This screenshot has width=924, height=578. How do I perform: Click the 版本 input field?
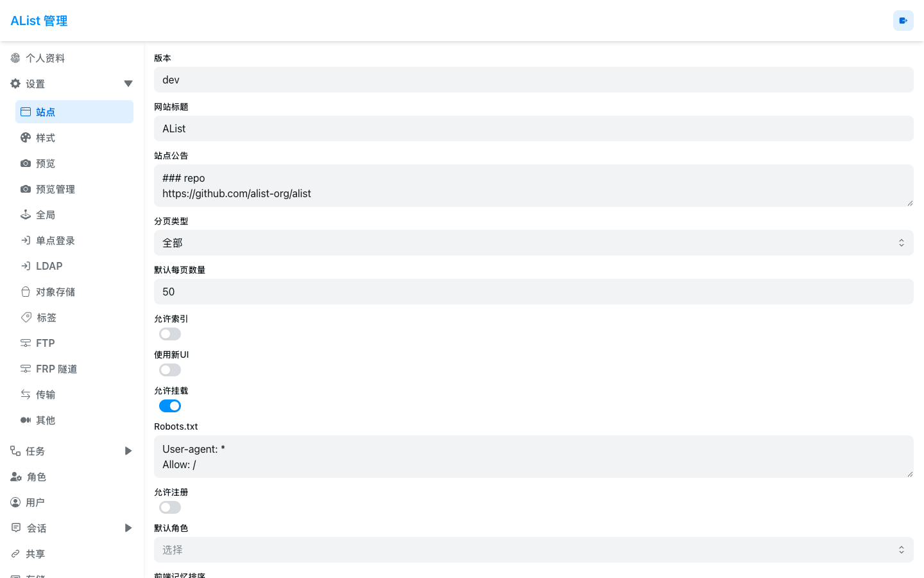pos(534,80)
